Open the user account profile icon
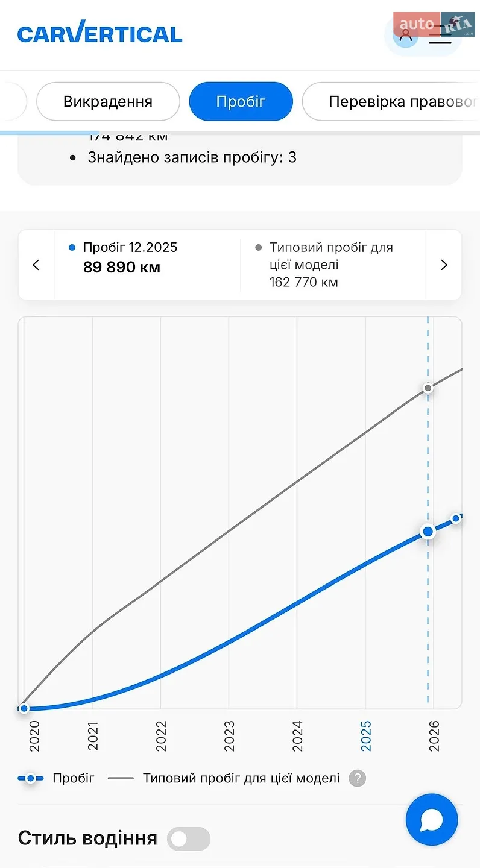Viewport: 480px width, 868px height. click(406, 34)
